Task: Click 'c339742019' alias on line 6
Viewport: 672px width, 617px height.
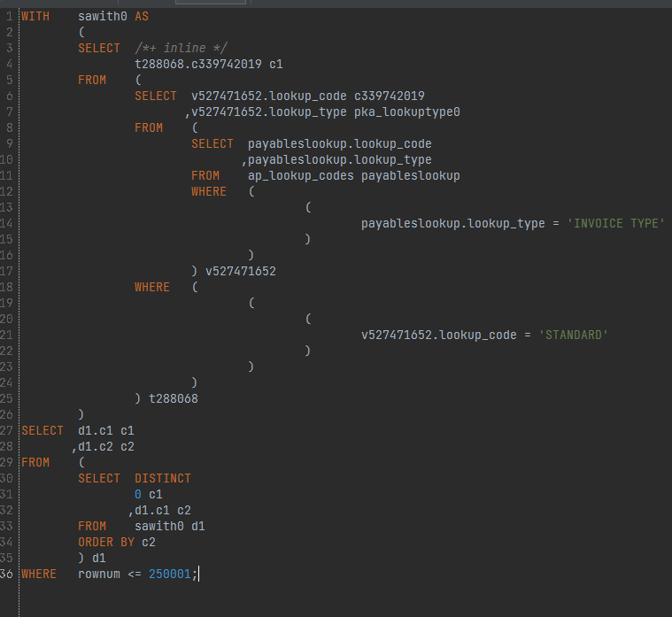Action: (390, 96)
